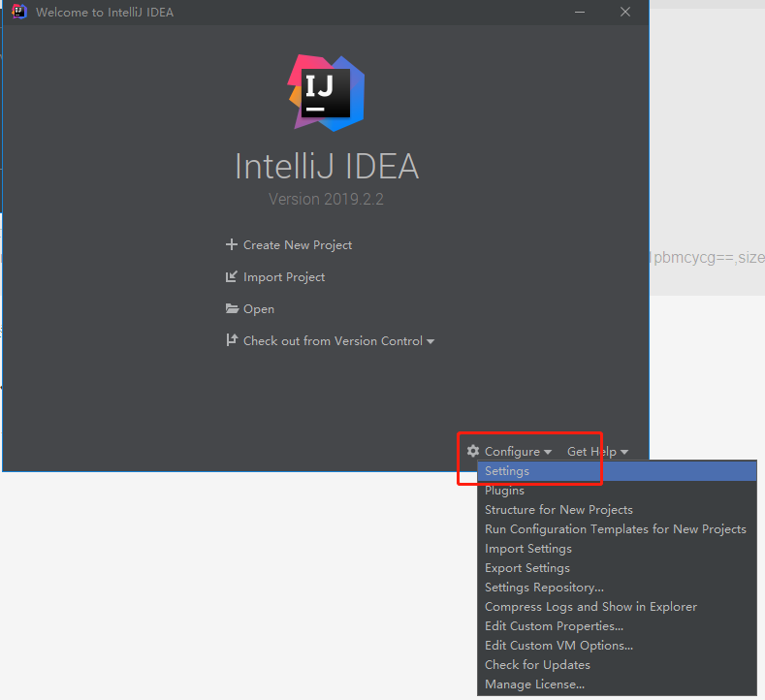The image size is (765, 700).
Task: Click Check out from Version Control text
Action: (333, 341)
